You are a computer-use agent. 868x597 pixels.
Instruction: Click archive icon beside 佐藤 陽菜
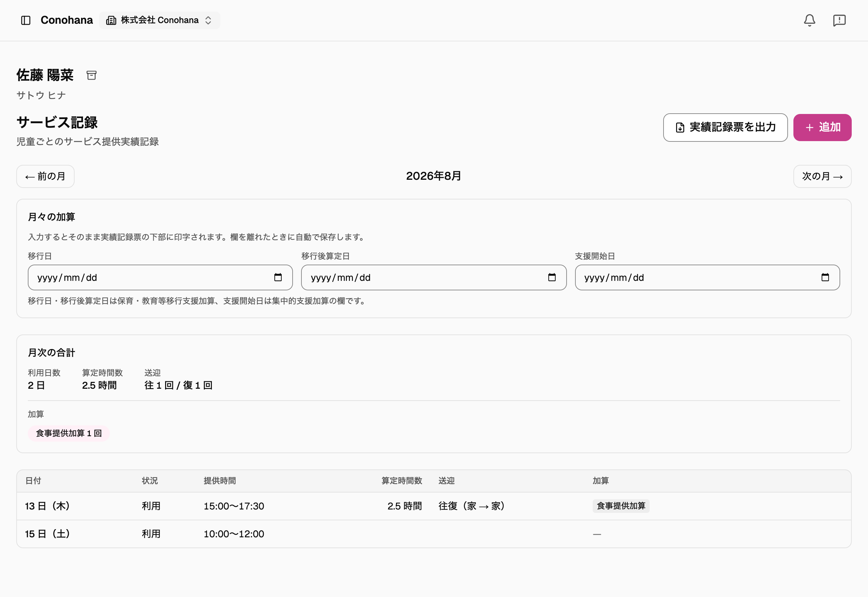pos(92,75)
